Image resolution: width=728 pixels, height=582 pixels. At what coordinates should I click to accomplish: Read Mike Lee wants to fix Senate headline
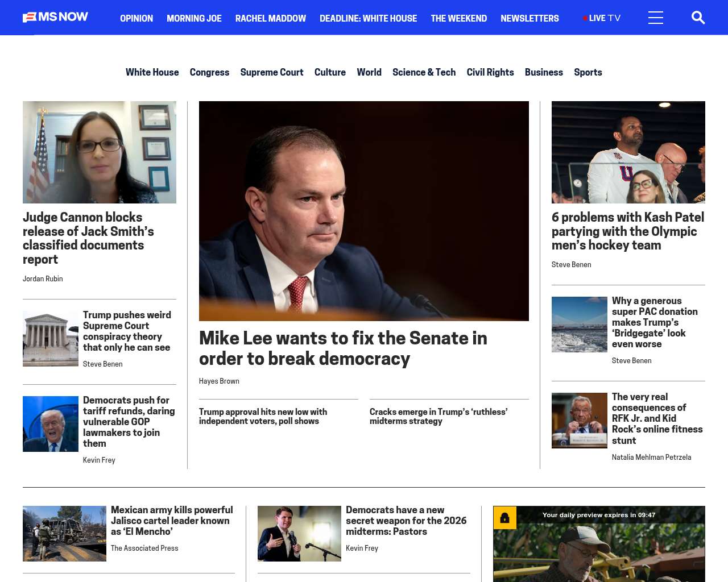click(343, 348)
